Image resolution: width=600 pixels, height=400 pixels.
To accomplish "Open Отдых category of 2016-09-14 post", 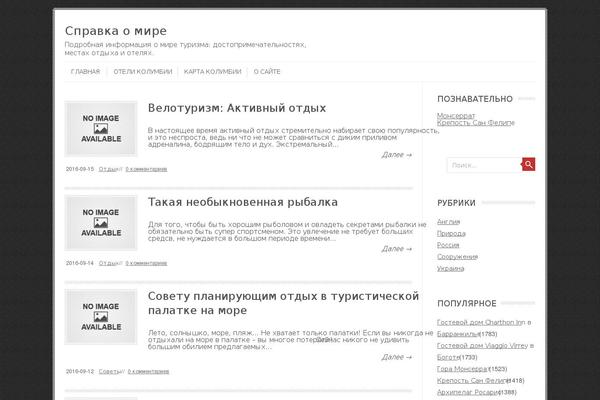I will click(x=108, y=263).
